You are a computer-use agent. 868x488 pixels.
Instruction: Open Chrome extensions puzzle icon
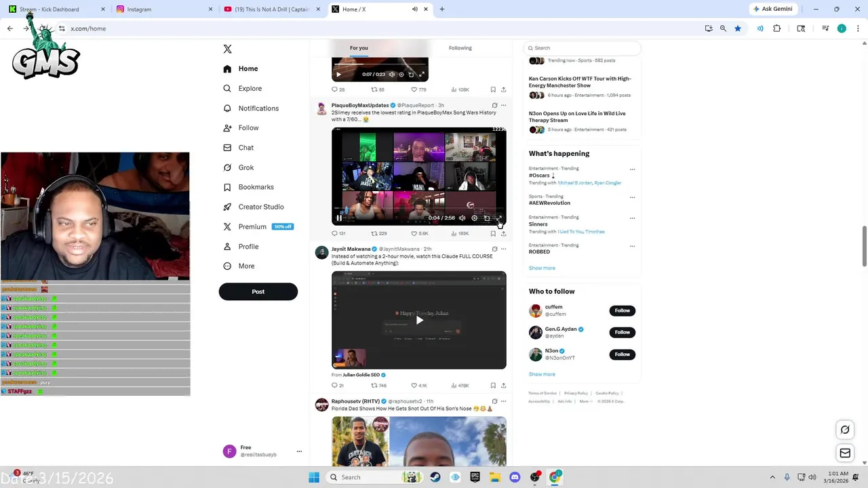click(x=777, y=28)
